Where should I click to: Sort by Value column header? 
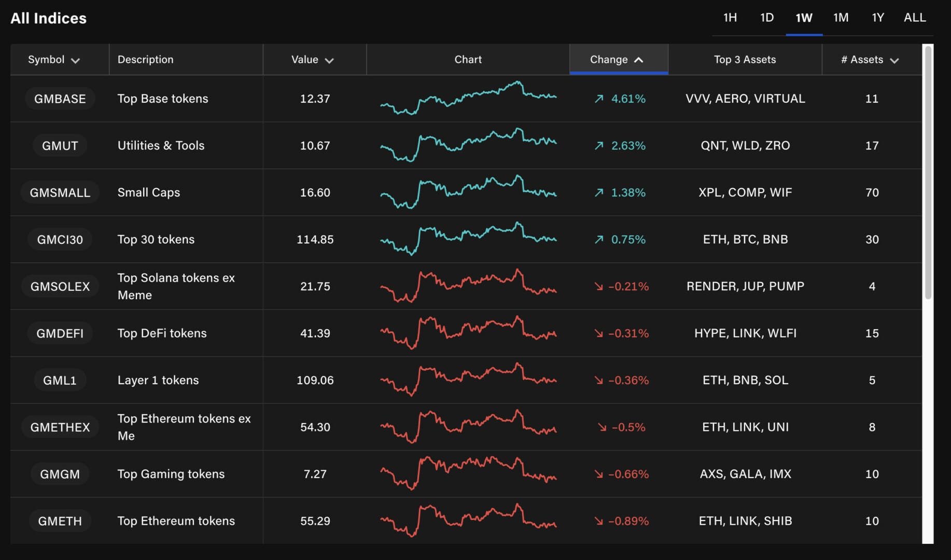[312, 60]
